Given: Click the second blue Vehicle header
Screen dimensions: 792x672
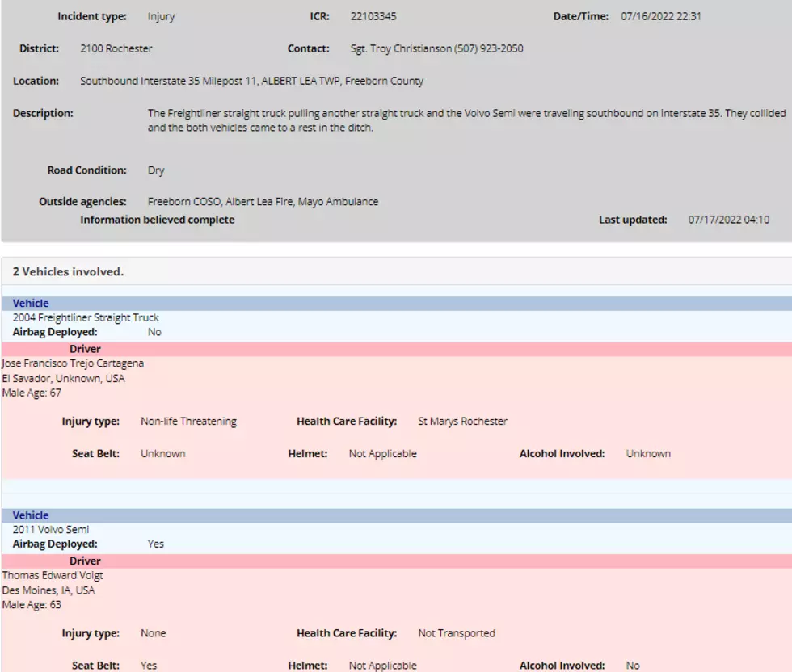Looking at the screenshot, I should point(397,515).
